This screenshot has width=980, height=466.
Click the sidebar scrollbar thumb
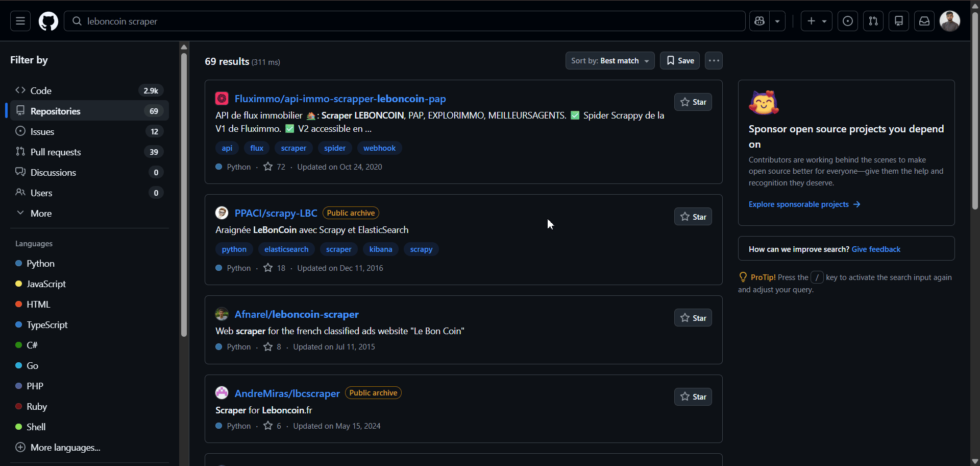tap(184, 195)
